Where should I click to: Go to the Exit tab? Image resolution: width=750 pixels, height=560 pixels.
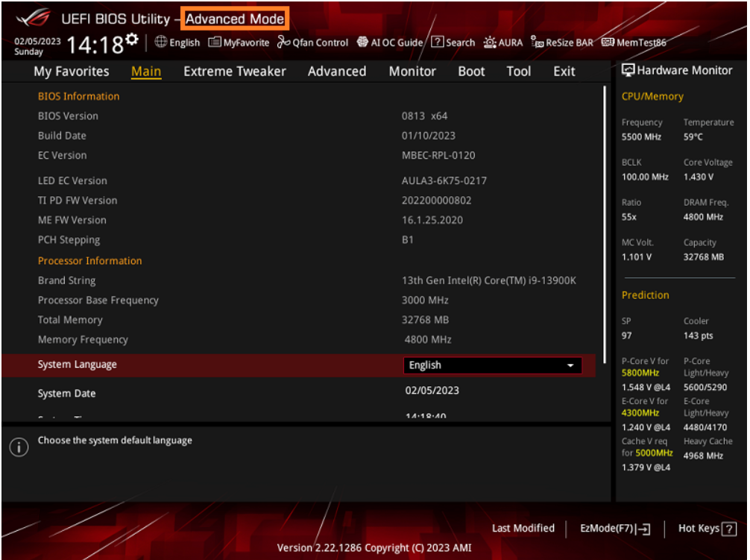pyautogui.click(x=564, y=71)
